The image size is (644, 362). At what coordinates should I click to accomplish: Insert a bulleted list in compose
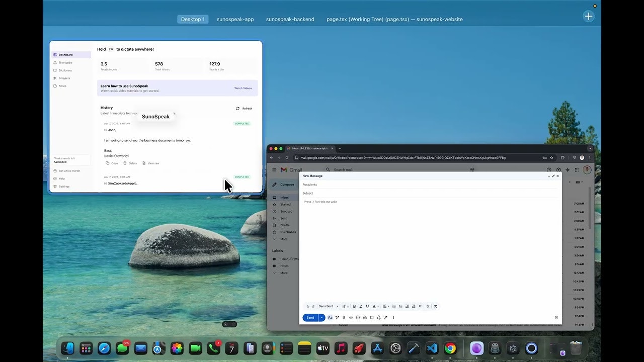400,306
